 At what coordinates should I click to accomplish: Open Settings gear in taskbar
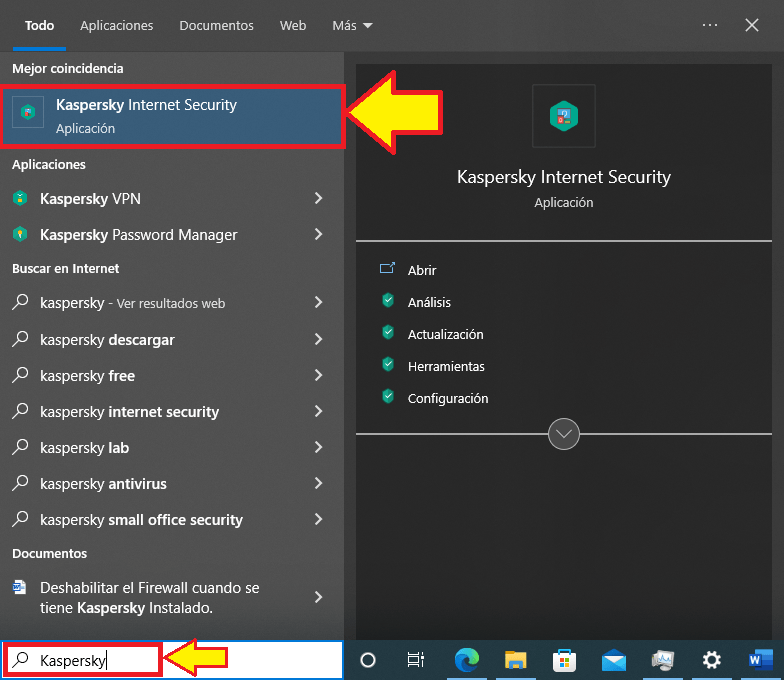pyautogui.click(x=711, y=660)
